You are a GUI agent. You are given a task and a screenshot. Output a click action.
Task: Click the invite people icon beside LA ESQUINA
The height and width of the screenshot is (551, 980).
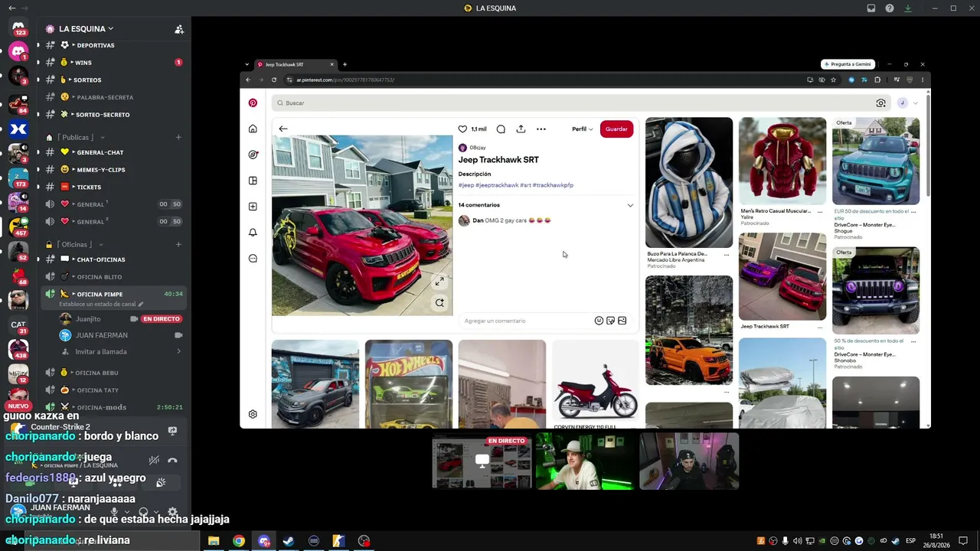pos(179,29)
